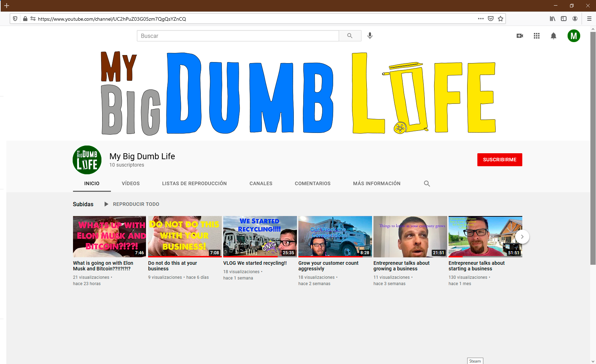Show next videos with the carousel arrow
The width and height of the screenshot is (596, 364).
tap(522, 237)
